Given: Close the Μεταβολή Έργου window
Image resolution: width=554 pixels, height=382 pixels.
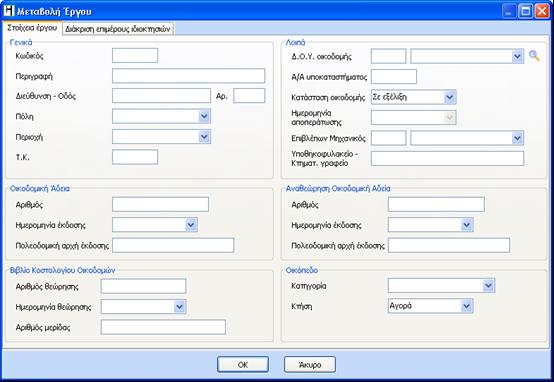Looking at the screenshot, I should pos(542,11).
